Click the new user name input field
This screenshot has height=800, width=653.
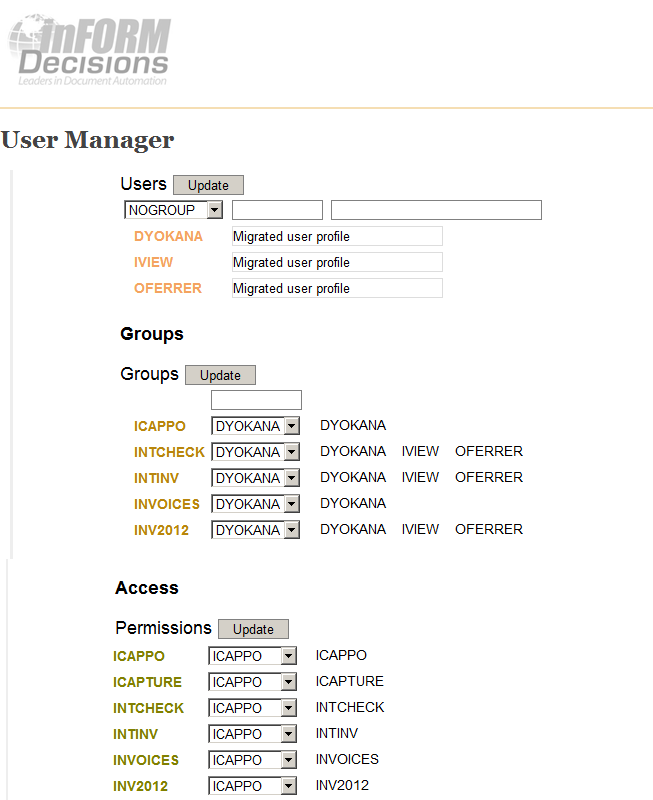(x=278, y=210)
